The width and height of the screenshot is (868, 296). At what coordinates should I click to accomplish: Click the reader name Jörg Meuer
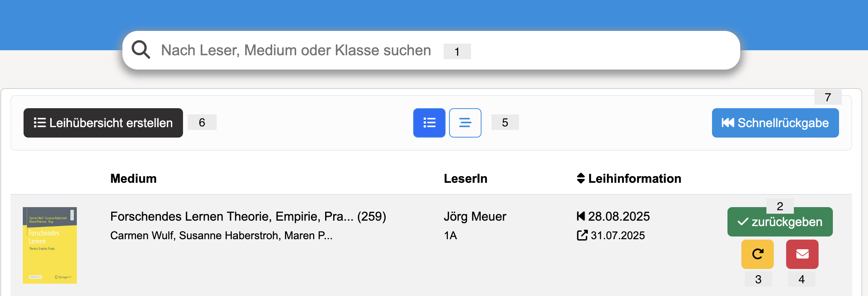tap(475, 216)
